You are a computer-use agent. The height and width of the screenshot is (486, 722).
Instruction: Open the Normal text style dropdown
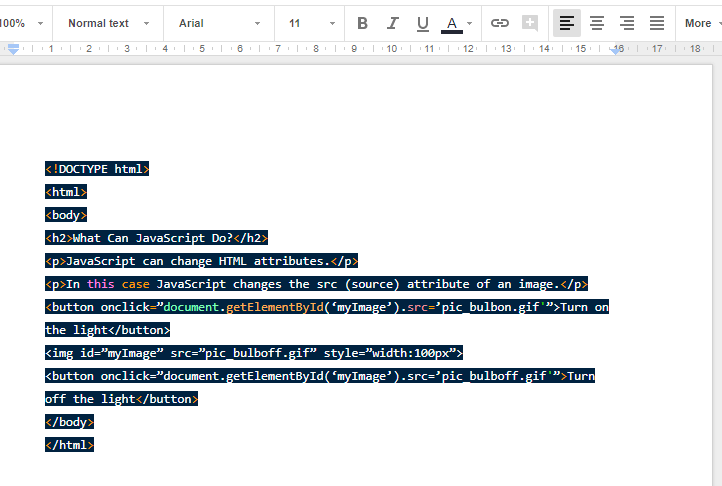(109, 23)
